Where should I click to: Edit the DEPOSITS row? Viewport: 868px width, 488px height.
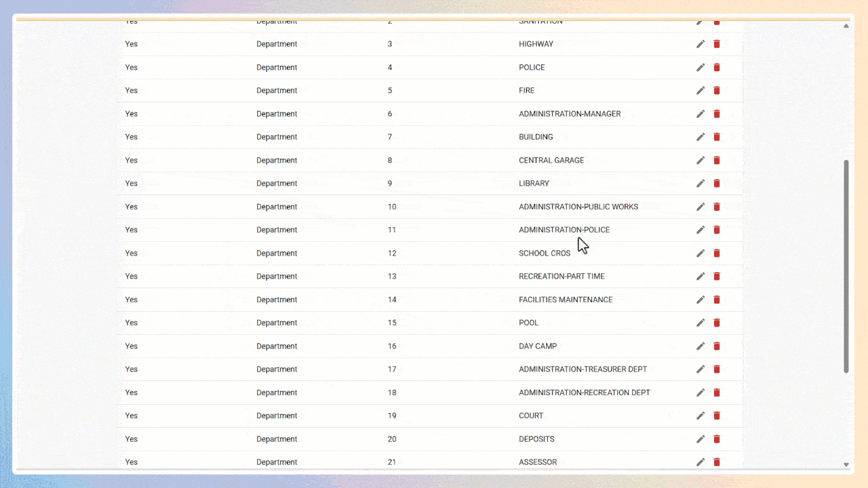(x=701, y=439)
